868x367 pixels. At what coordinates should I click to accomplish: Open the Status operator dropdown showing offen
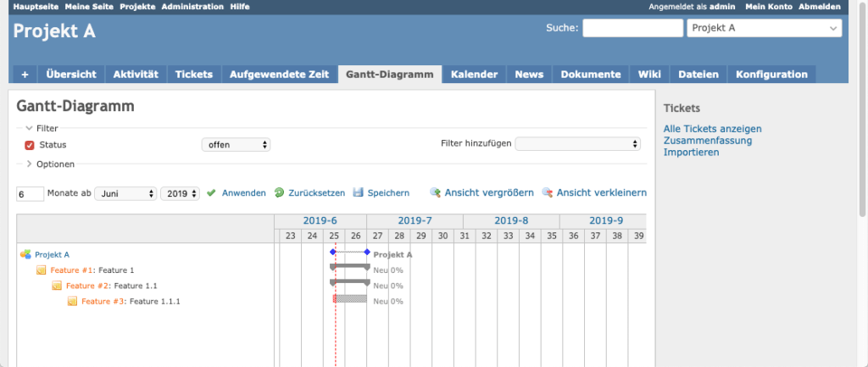(x=235, y=145)
